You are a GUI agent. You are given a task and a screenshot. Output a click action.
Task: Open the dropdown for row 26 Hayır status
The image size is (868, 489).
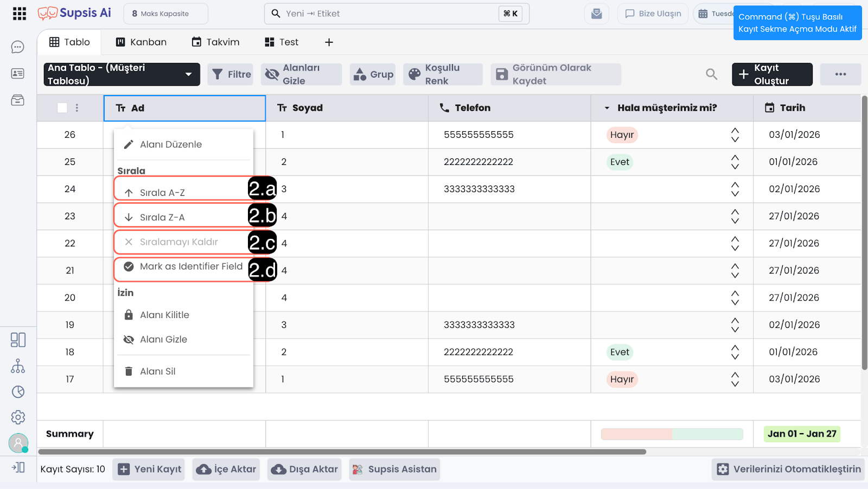point(735,135)
